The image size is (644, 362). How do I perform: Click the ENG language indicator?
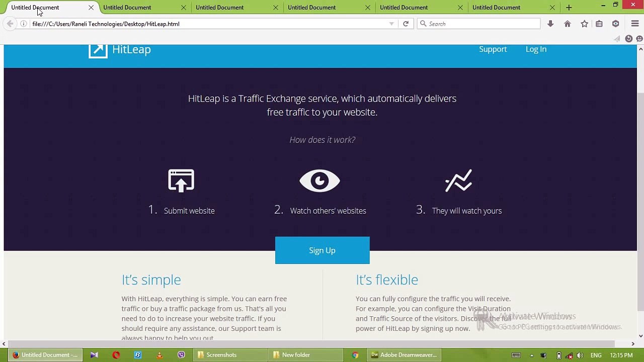[596, 355]
